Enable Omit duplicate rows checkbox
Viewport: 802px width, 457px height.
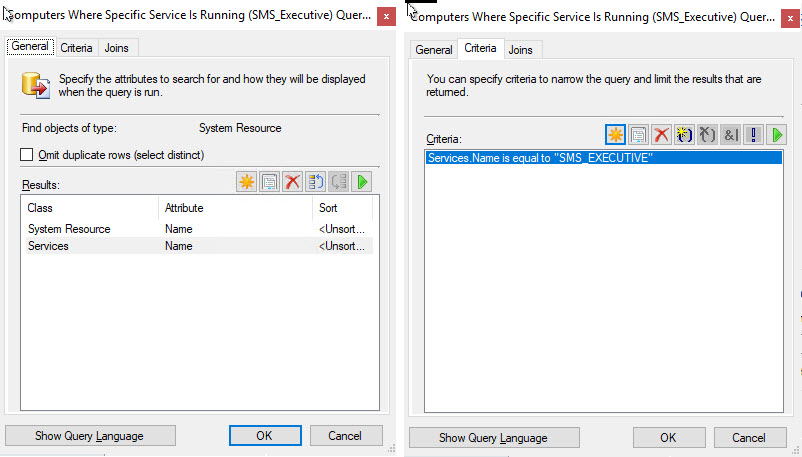(x=27, y=155)
